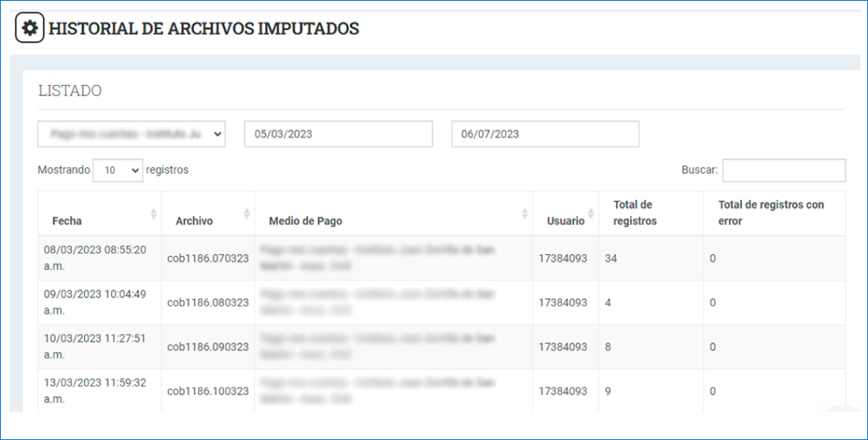The width and height of the screenshot is (868, 440).
Task: Select file cob1186.100323 in the table
Action: [208, 391]
